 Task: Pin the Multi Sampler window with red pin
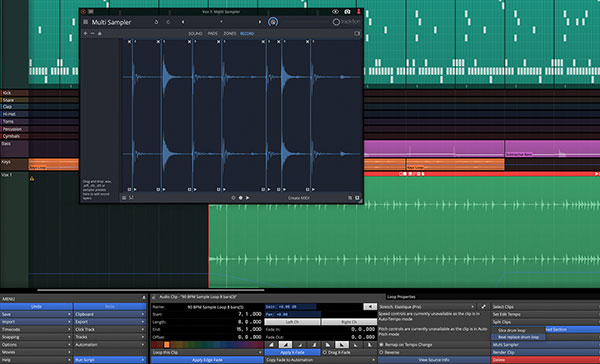[x=359, y=12]
